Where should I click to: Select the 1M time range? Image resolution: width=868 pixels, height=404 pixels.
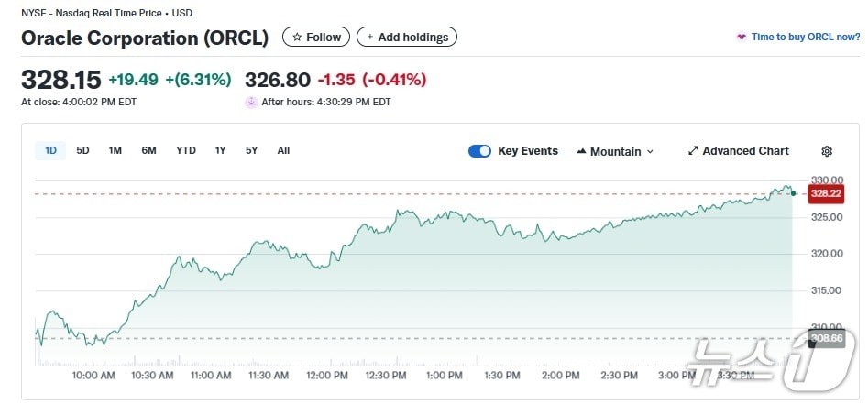tap(115, 150)
